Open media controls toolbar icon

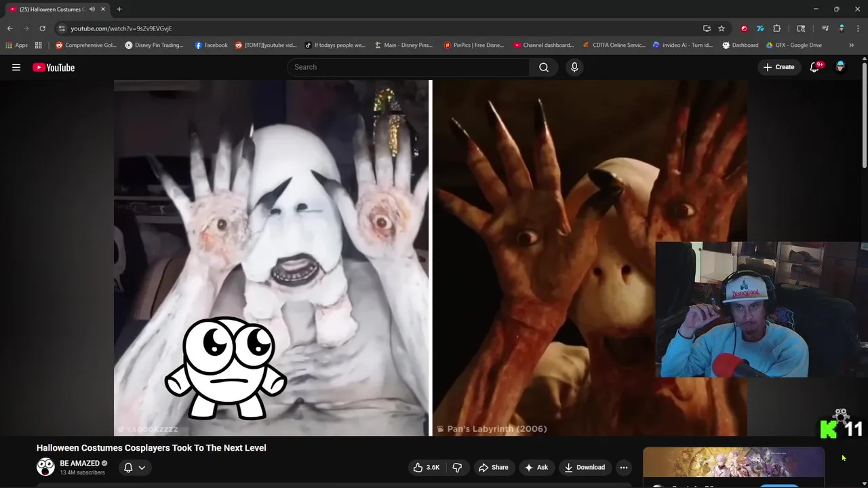[825, 28]
